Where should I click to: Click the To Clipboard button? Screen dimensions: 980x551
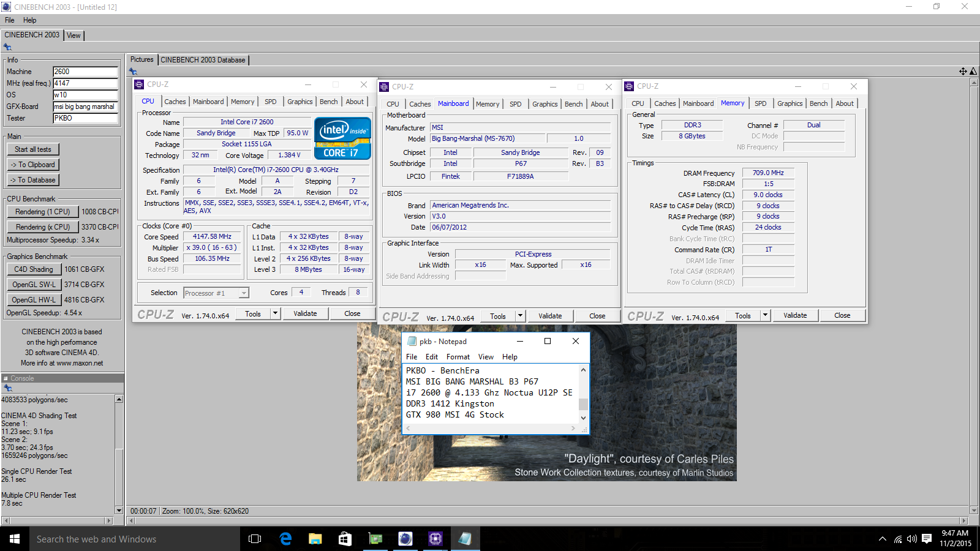pos(33,165)
